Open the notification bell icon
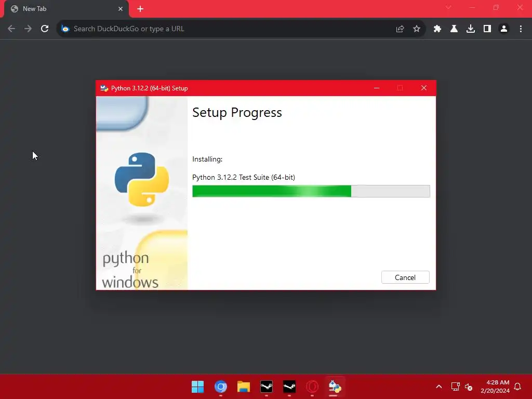 tap(517, 387)
